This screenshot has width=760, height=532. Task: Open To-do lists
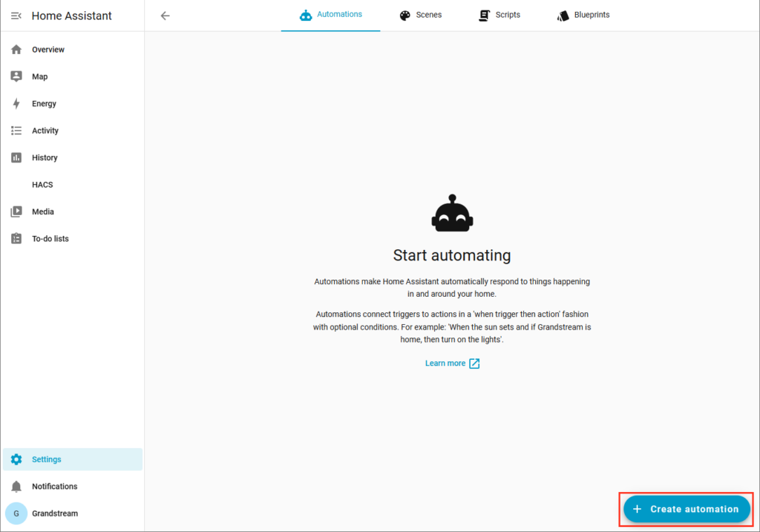(73, 238)
